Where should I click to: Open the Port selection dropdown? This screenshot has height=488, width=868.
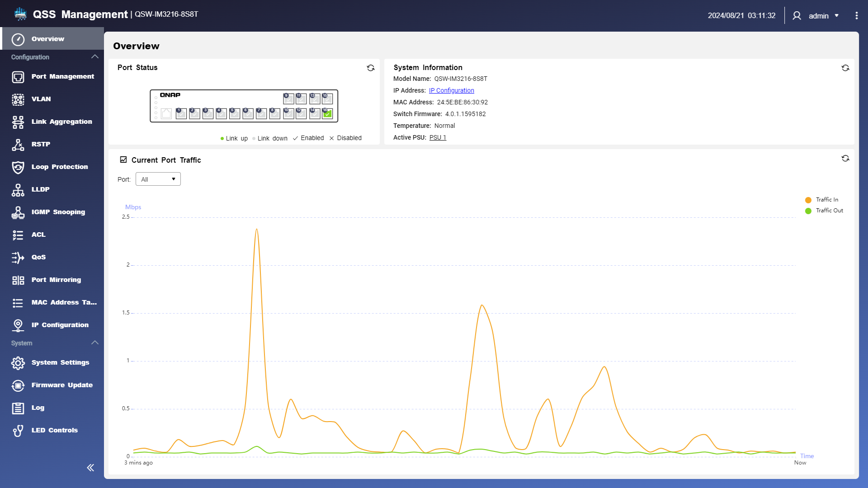point(158,179)
